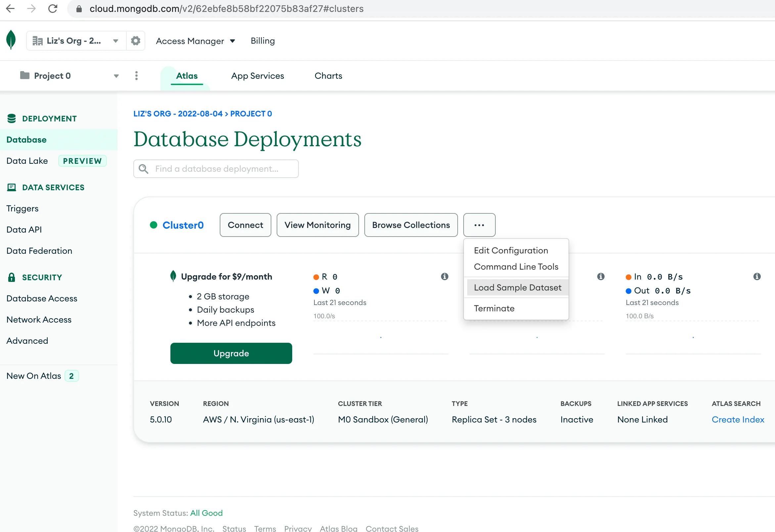Open Data Federation in the sidebar
This screenshot has width=775, height=532.
[x=39, y=251]
